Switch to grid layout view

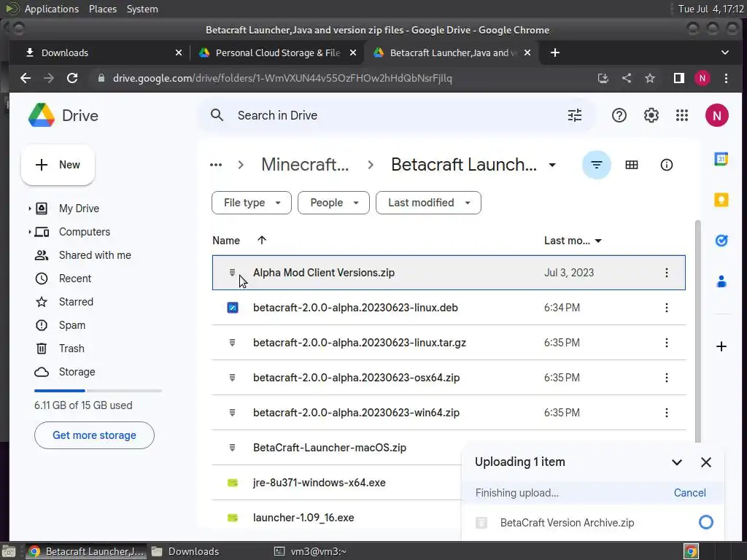[631, 165]
